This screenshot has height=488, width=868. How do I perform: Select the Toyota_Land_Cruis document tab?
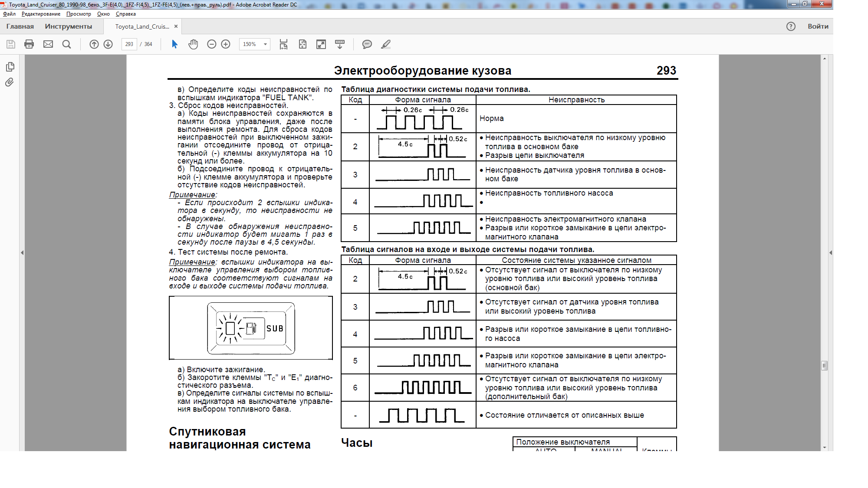click(142, 26)
